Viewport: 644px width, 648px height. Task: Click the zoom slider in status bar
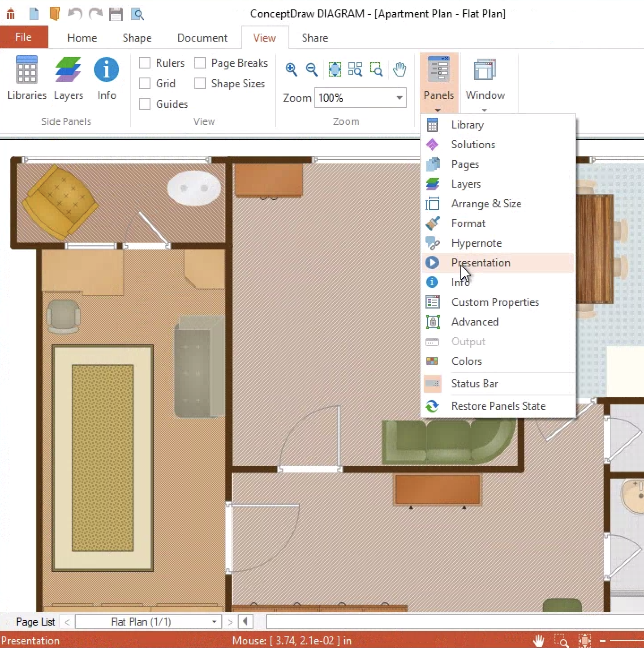pyautogui.click(x=627, y=641)
